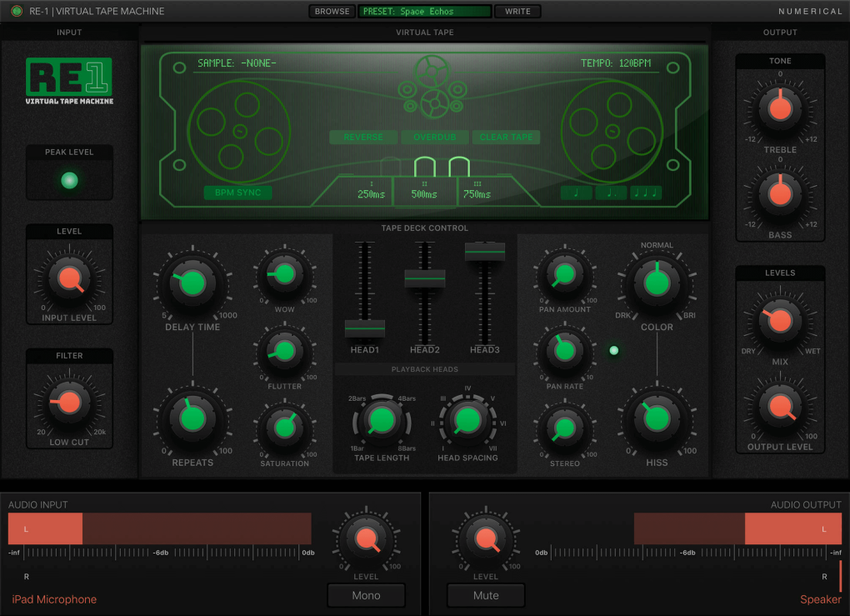Click the Output Level knob
This screenshot has height=616, width=850.
click(x=780, y=407)
